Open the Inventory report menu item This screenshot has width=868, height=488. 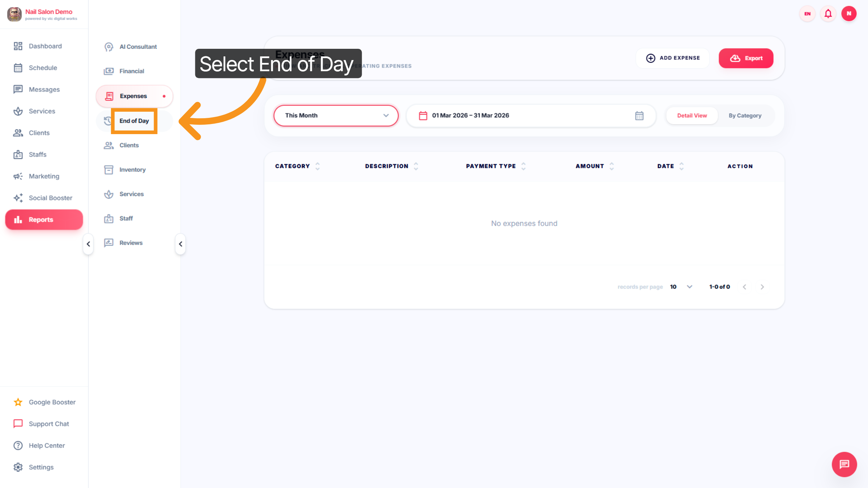(x=132, y=170)
